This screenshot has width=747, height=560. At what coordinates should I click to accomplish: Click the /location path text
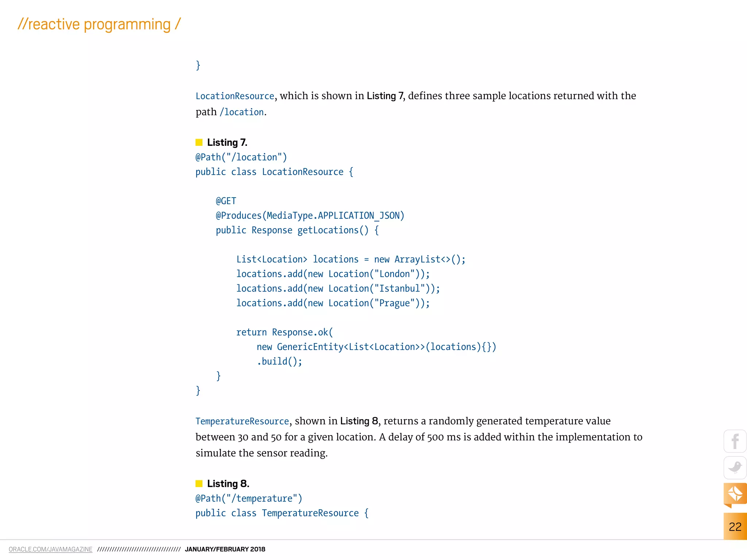(242, 112)
